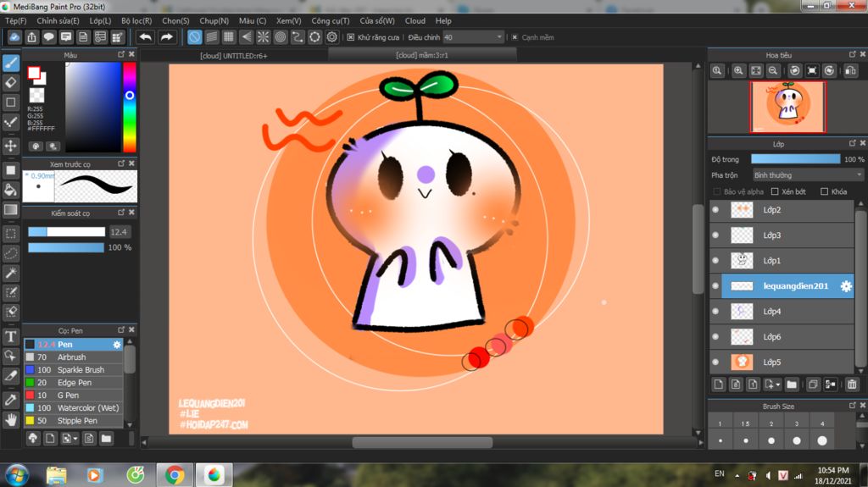868x487 pixels.
Task: Expand the brush panel add-brush dropdown
Action: [x=75, y=439]
